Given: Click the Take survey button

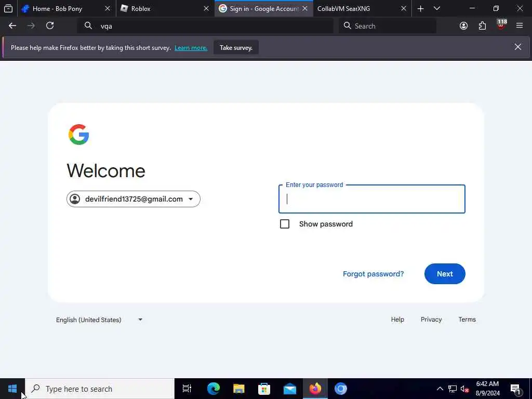Looking at the screenshot, I should (236, 47).
